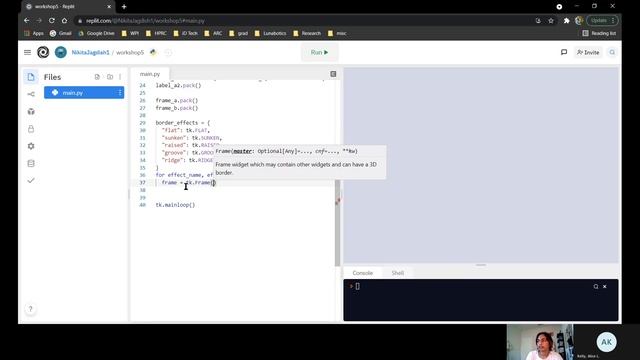Open the Google Drive bookmark
Screen dimensions: 640x360
96,33
